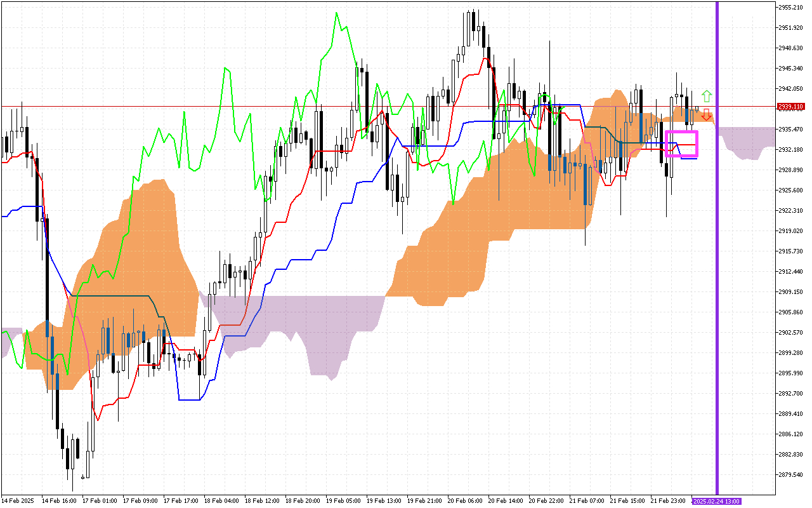Click the 2905.860 price scale label

tap(791, 312)
